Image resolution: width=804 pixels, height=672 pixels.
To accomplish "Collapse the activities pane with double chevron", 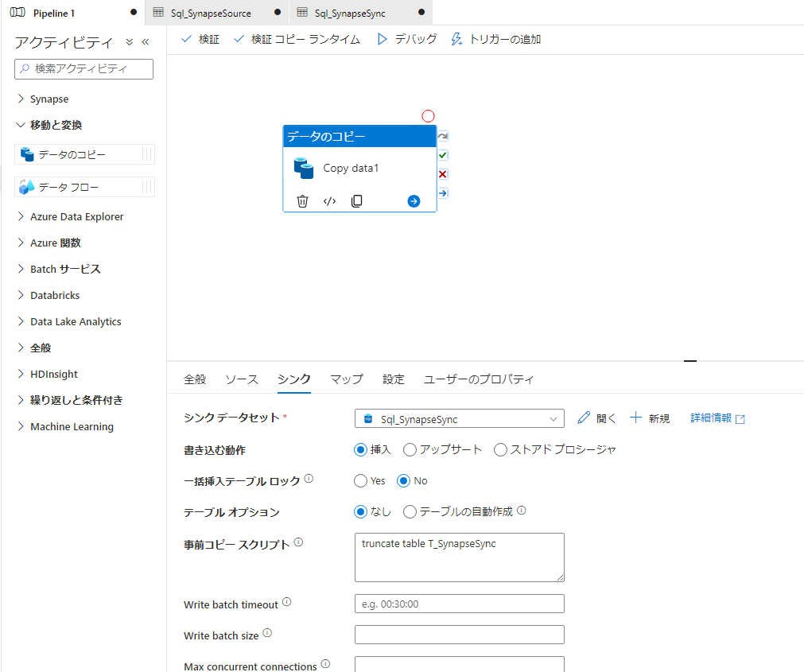I will click(146, 42).
